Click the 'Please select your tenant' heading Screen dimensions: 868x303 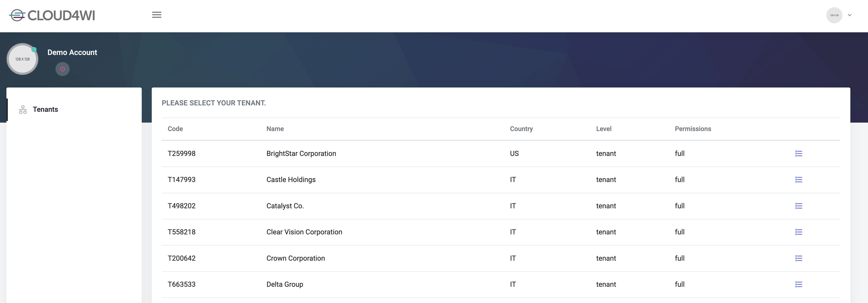214,103
